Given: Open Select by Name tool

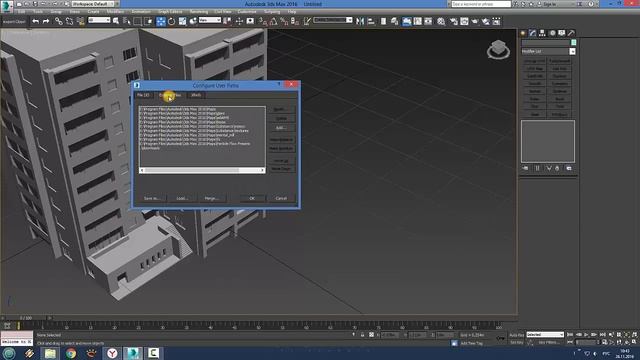Looking at the screenshot, I should click(x=127, y=21).
